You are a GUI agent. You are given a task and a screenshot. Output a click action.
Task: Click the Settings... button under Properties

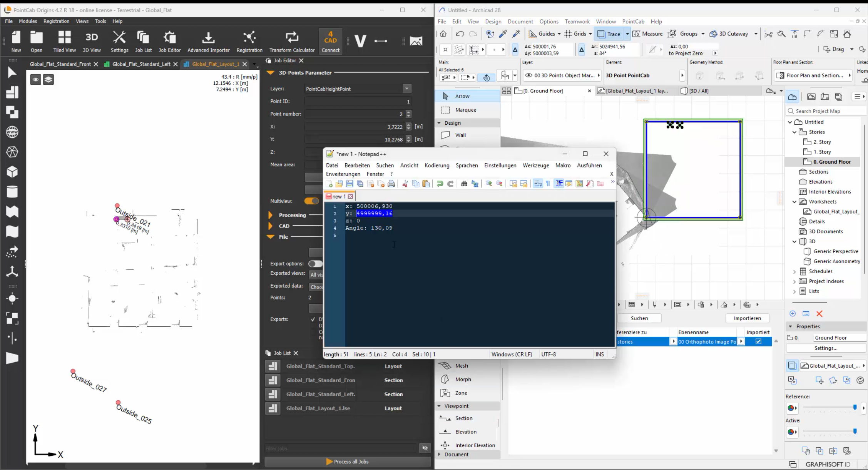(826, 348)
